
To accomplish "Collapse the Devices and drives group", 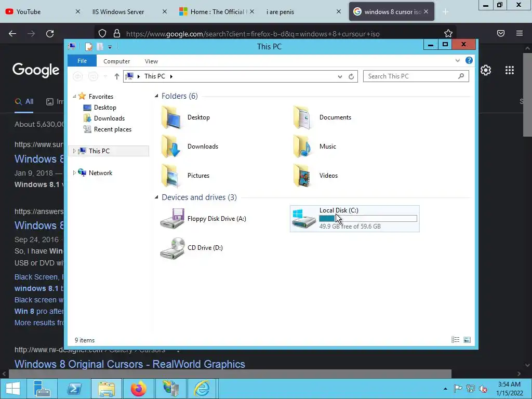I will click(x=156, y=197).
